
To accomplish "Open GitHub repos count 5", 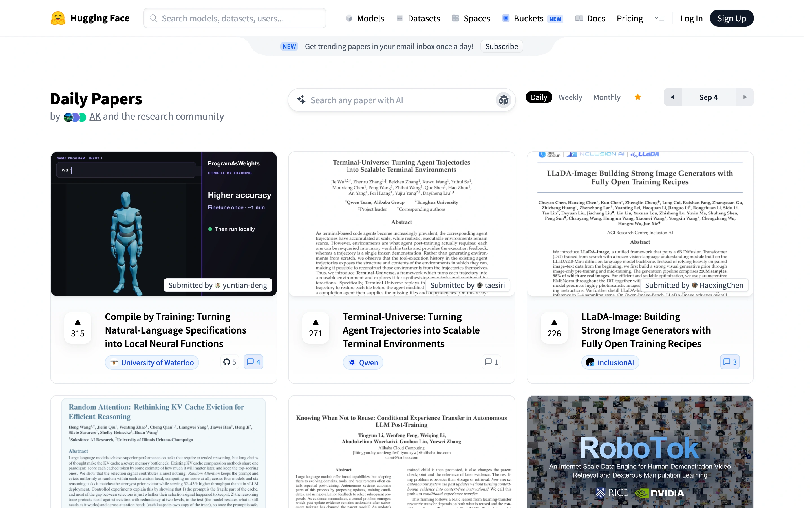I will [x=230, y=362].
